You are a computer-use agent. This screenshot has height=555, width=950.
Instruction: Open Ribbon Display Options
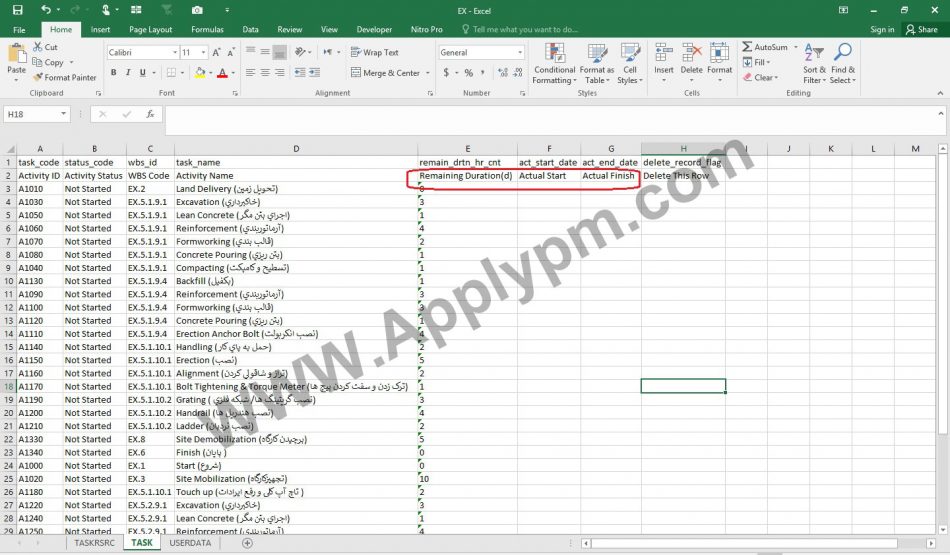pyautogui.click(x=843, y=10)
